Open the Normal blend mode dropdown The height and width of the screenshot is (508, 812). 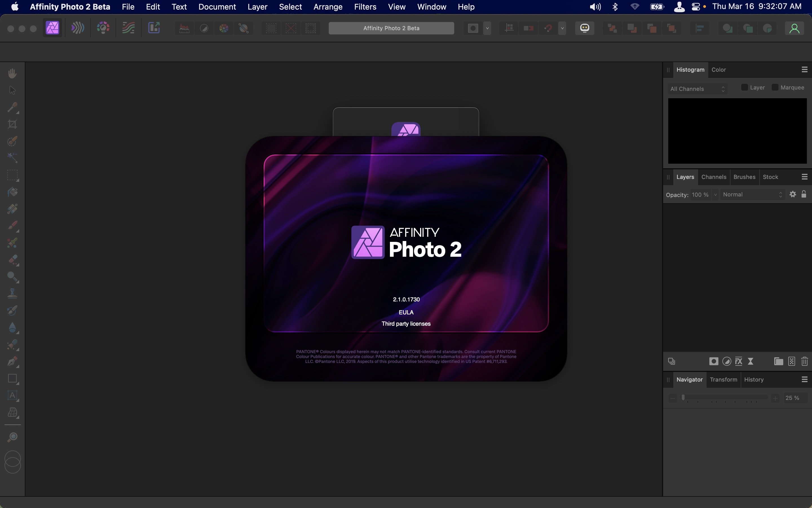click(752, 194)
